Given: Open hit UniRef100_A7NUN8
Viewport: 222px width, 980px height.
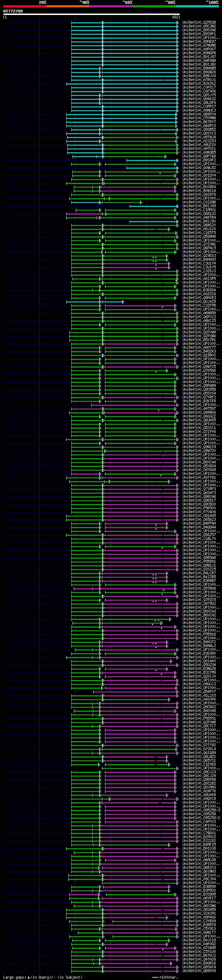Looking at the screenshot, I should point(199,45).
